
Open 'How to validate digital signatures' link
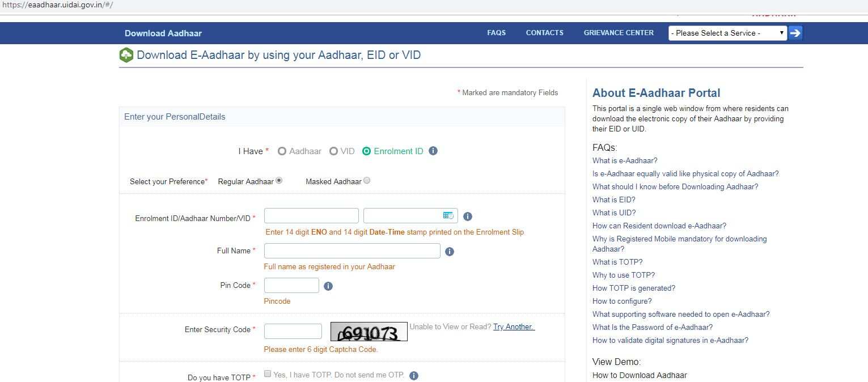tap(671, 340)
